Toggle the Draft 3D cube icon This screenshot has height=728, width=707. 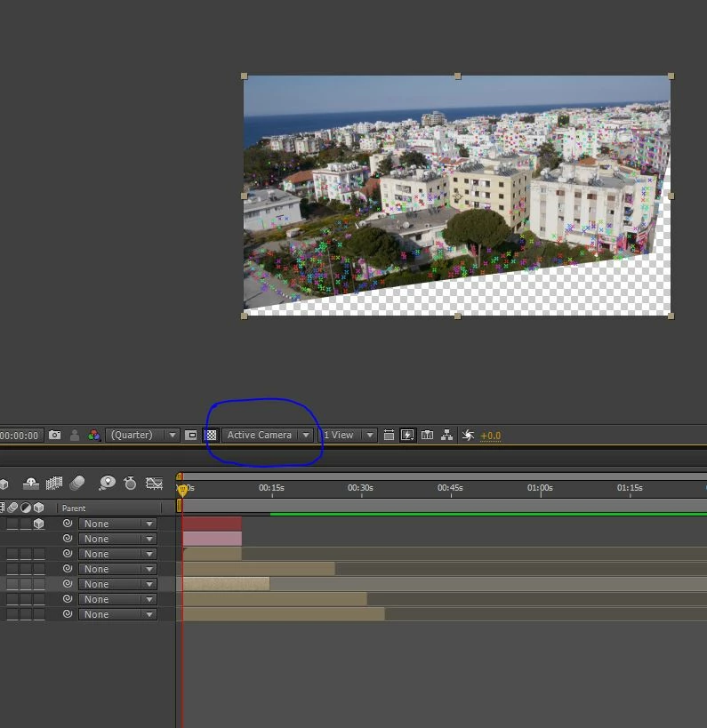4,484
